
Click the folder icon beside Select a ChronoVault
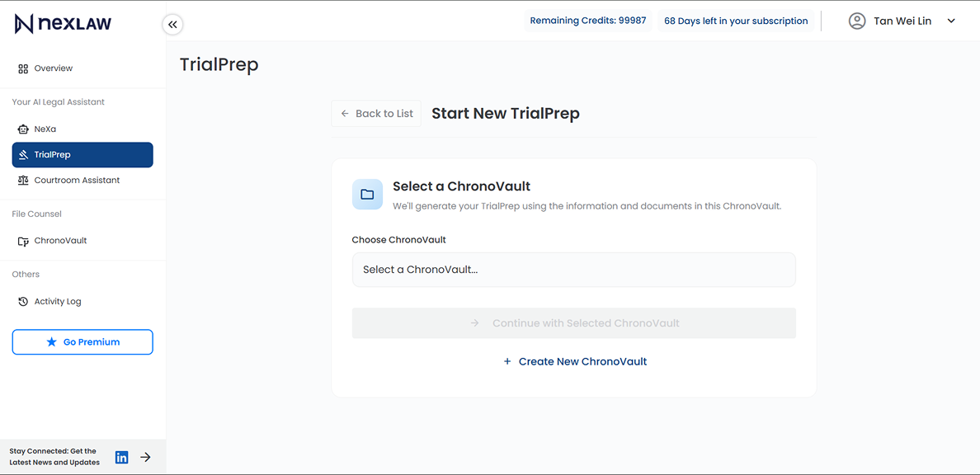(367, 194)
